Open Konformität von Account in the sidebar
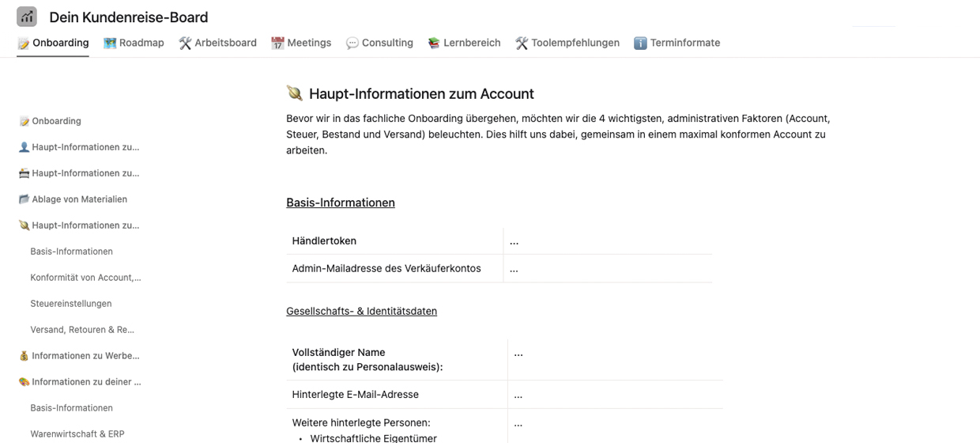 [85, 278]
